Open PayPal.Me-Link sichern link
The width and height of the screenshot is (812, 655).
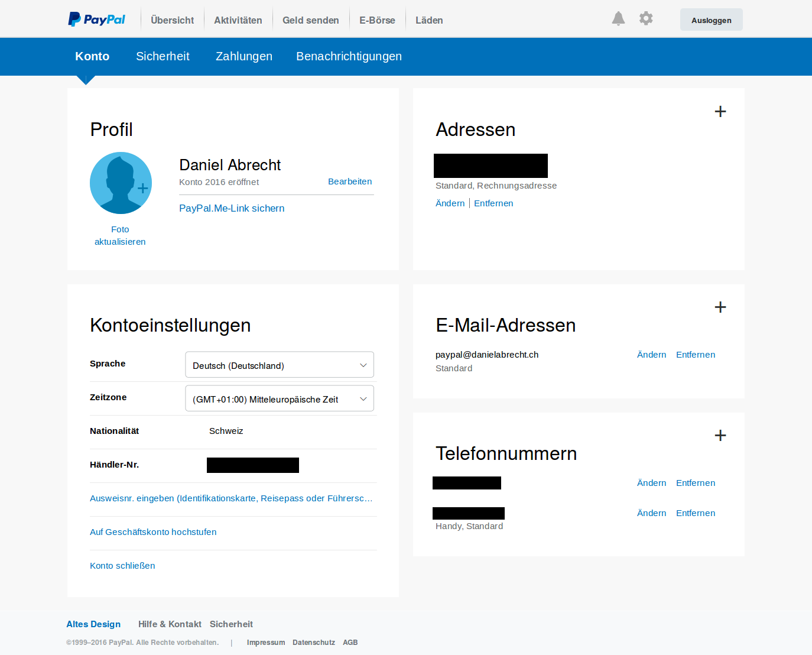coord(232,208)
